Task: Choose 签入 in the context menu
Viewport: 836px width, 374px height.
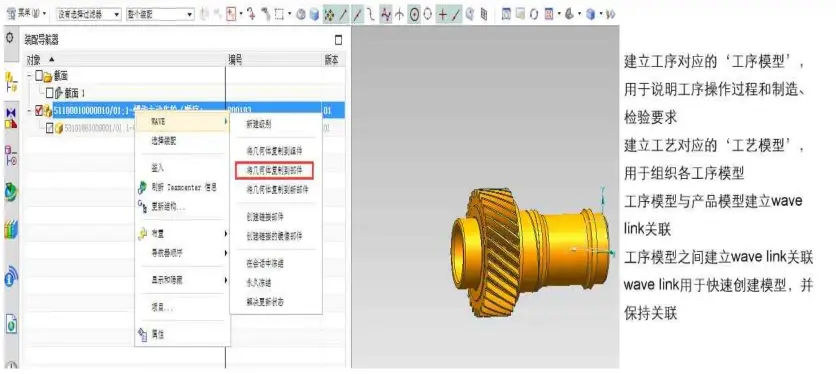Action: (182, 168)
